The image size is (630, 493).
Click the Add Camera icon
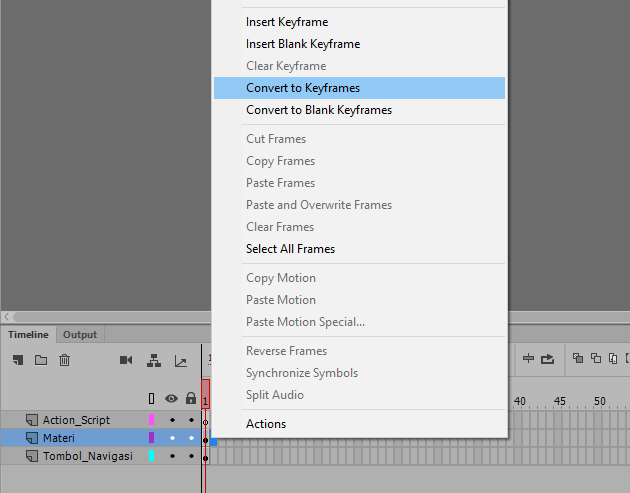click(x=126, y=360)
